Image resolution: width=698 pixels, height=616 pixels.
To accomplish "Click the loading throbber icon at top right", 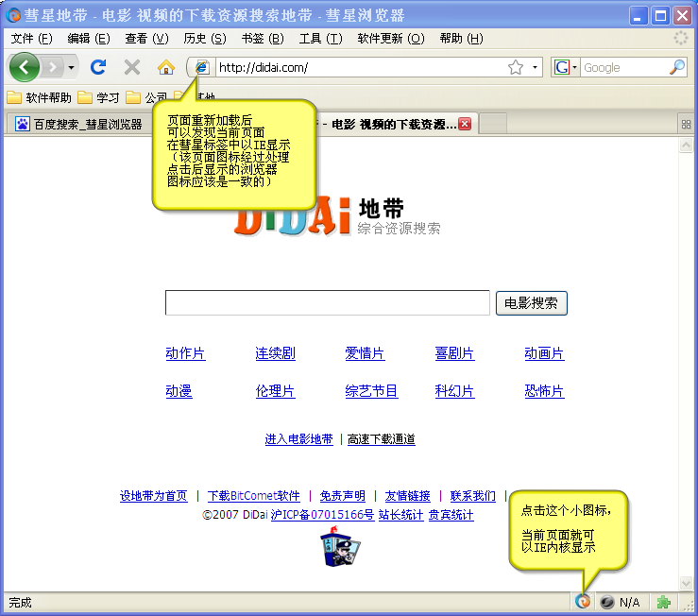I will click(680, 39).
